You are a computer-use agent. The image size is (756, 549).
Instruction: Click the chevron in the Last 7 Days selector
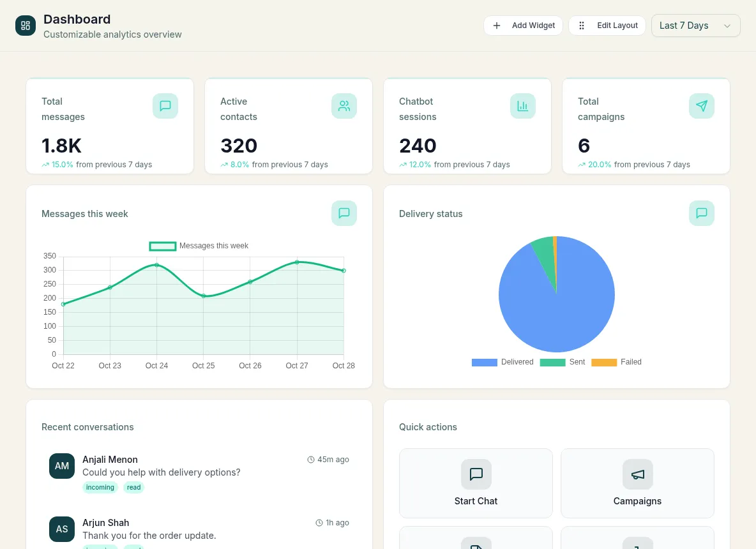point(727,26)
